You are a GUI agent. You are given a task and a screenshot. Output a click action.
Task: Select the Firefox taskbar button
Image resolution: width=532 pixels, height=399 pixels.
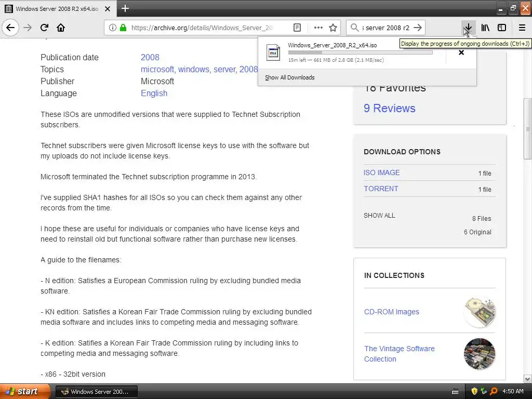(96, 392)
